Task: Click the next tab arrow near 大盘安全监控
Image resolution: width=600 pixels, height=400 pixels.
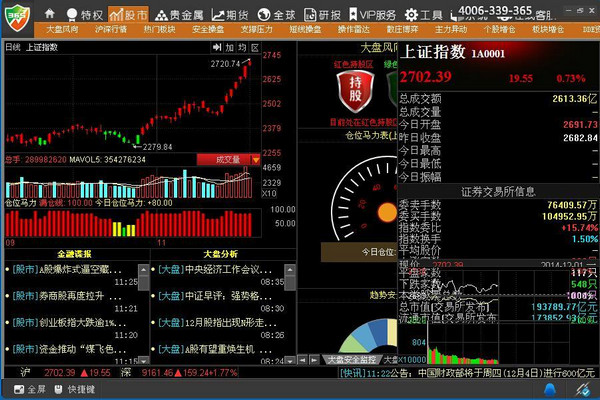Action: pyautogui.click(x=314, y=360)
